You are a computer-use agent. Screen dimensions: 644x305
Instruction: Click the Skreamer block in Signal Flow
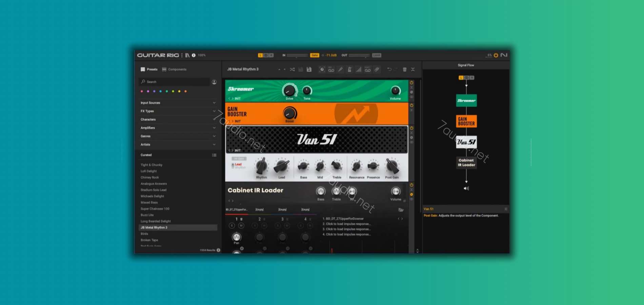pyautogui.click(x=466, y=101)
